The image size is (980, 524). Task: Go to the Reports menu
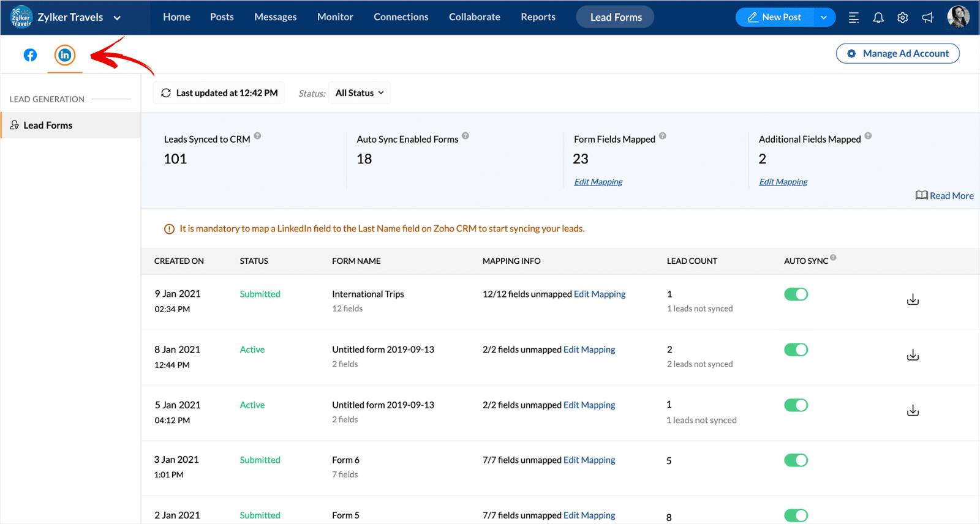538,17
